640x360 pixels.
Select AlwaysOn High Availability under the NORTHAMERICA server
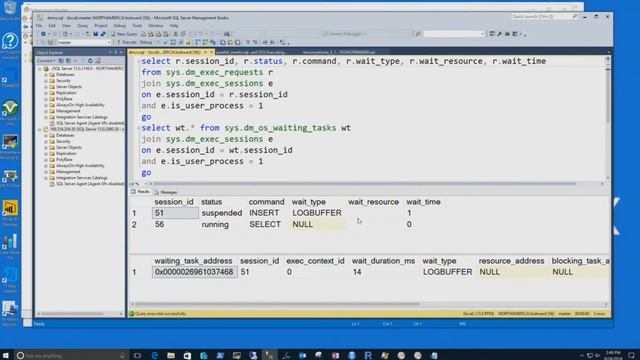click(x=80, y=105)
